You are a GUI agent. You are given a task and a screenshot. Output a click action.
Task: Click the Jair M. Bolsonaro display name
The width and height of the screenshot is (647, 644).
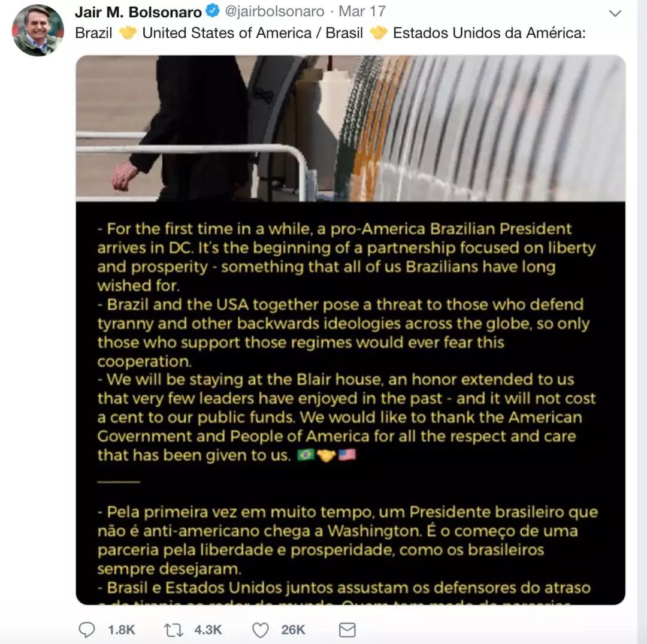click(138, 12)
